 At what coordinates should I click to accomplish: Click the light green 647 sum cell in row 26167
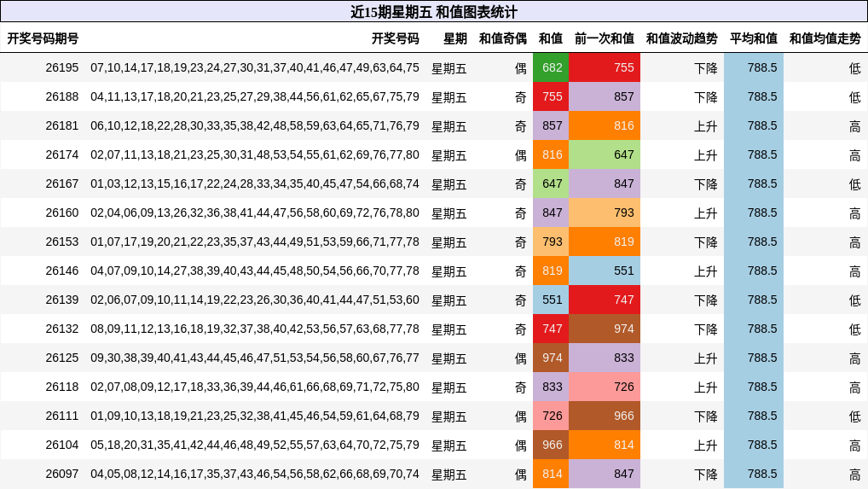point(551,183)
